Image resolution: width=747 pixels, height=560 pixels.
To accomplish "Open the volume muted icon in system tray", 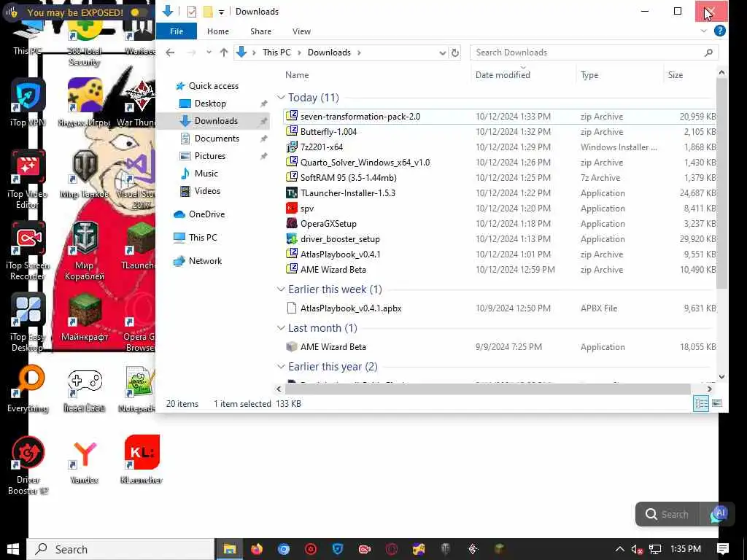I will (x=637, y=549).
